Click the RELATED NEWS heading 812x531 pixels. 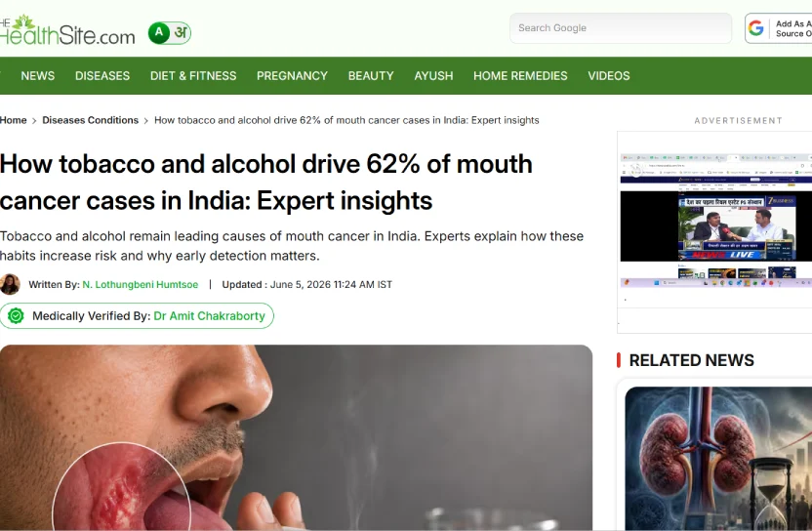(x=691, y=360)
